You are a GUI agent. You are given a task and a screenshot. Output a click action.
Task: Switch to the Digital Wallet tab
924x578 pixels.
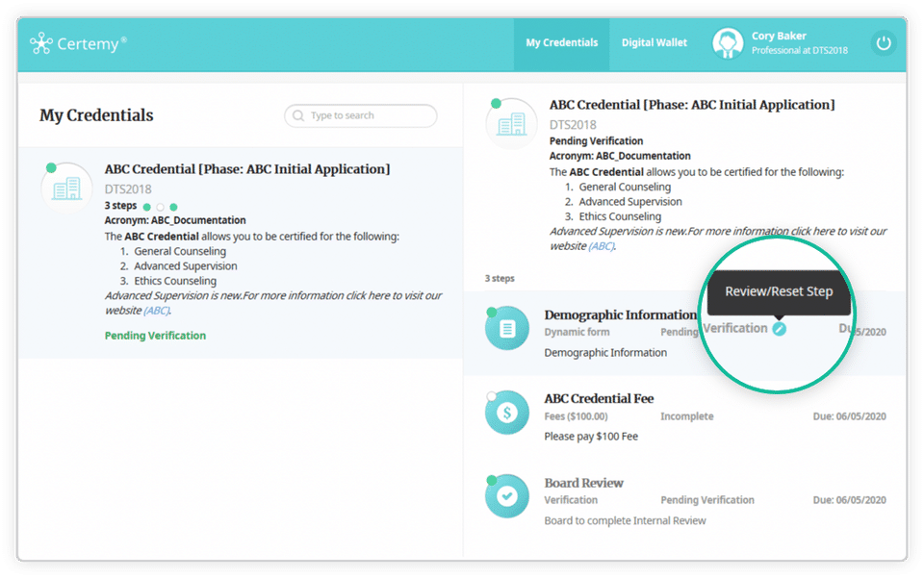pyautogui.click(x=654, y=43)
